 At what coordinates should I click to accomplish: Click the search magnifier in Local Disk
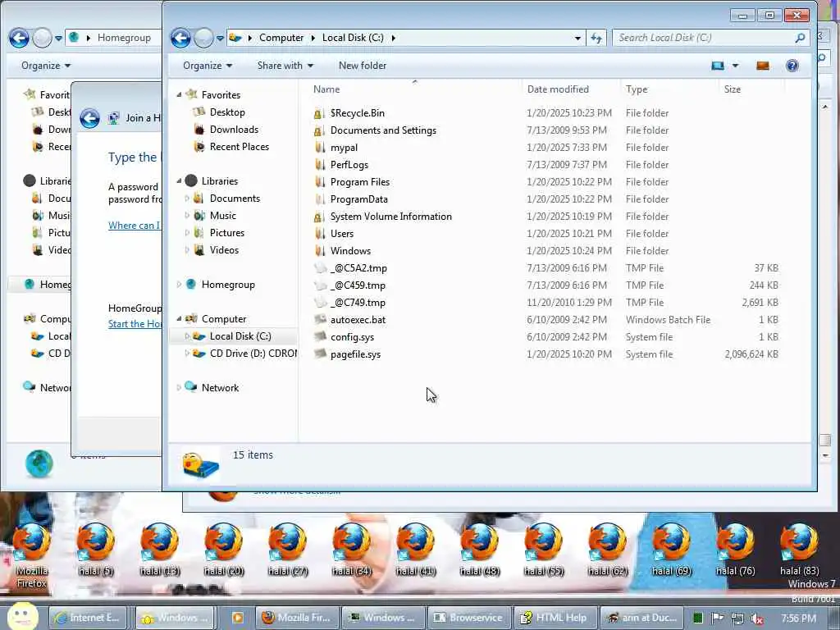pos(800,38)
